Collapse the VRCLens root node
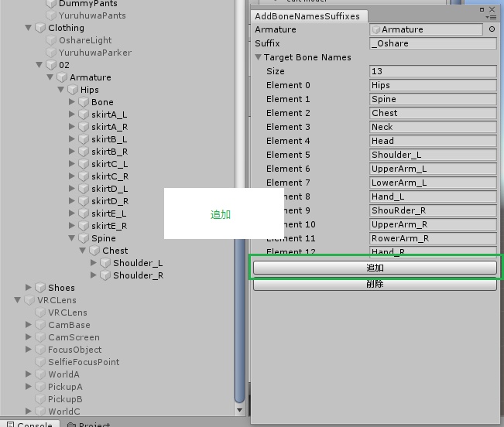This screenshot has width=504, height=427. point(17,300)
